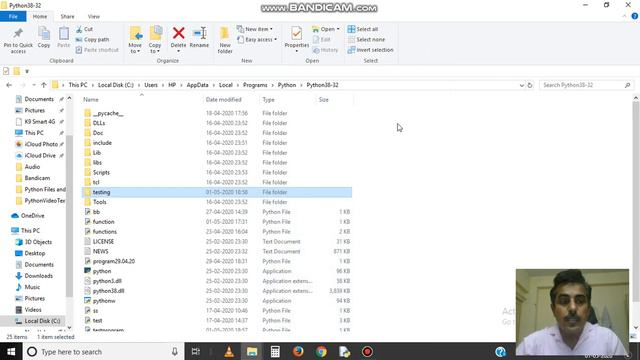
Task: Click Invert selection in ribbon
Action: click(x=371, y=50)
